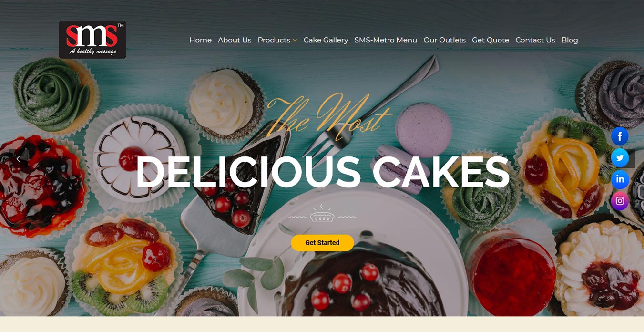Screen dimensions: 644x332
Task: Open the Products menu
Action: coord(274,40)
